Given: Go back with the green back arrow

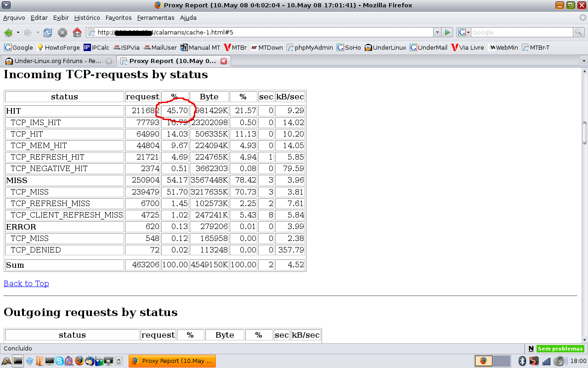Looking at the screenshot, I should [8, 33].
